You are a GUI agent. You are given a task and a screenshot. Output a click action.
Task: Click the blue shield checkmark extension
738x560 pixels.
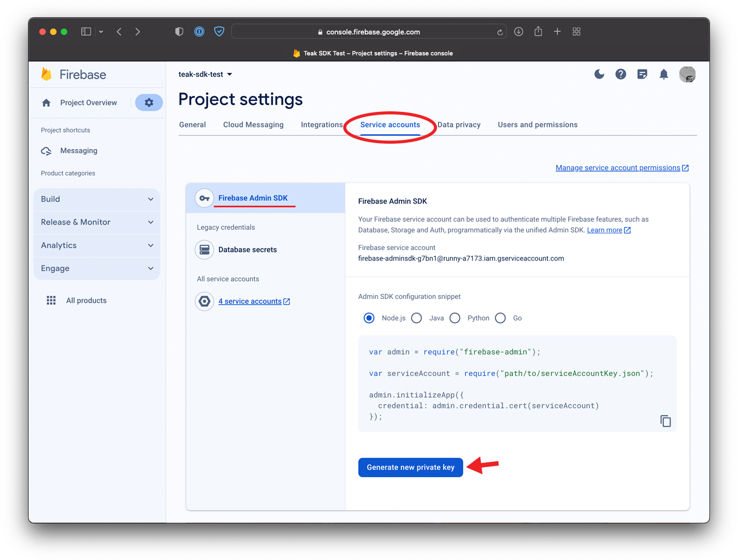click(219, 32)
